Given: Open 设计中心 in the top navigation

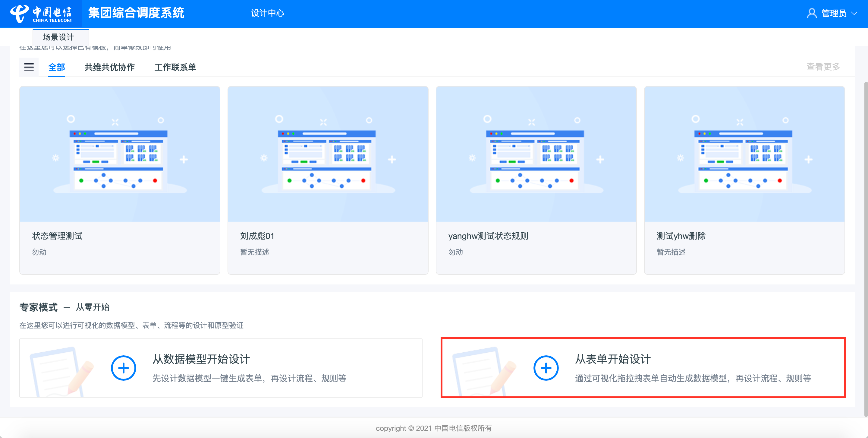Looking at the screenshot, I should 268,13.
